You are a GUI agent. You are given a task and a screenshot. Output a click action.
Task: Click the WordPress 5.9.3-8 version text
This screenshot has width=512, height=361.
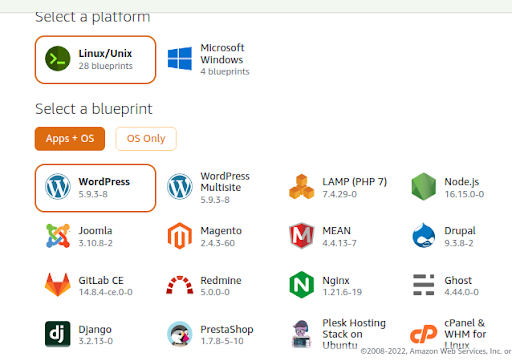(x=93, y=194)
